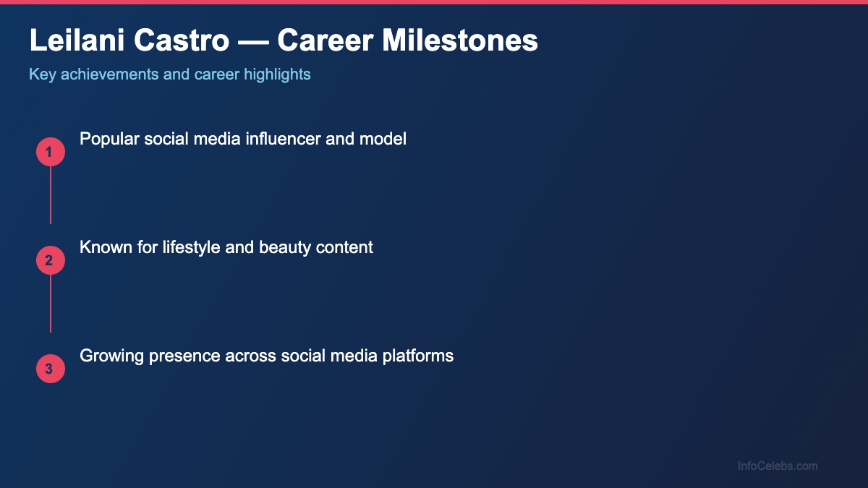This screenshot has width=868, height=488.
Task: Click the badge at the bottom of the timeline
Action: [x=50, y=368]
